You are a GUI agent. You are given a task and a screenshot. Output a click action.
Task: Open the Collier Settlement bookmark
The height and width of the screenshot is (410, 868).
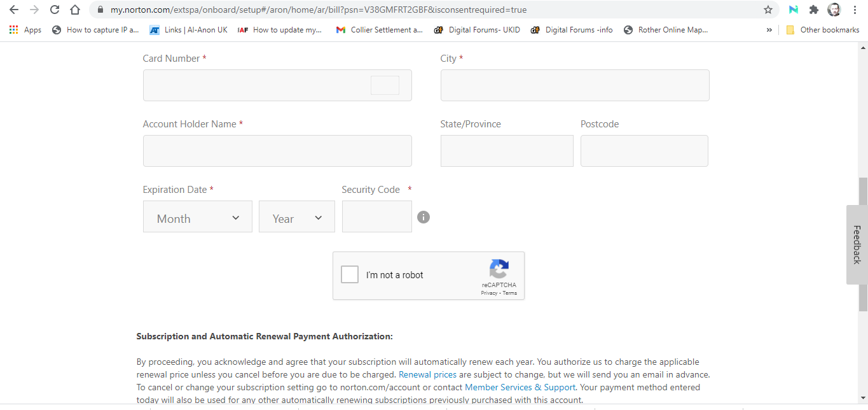point(380,30)
